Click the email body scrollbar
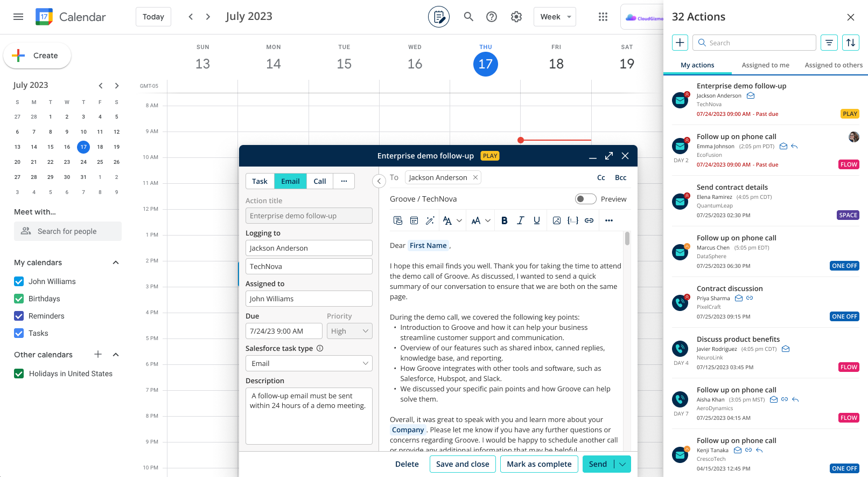 (x=627, y=239)
